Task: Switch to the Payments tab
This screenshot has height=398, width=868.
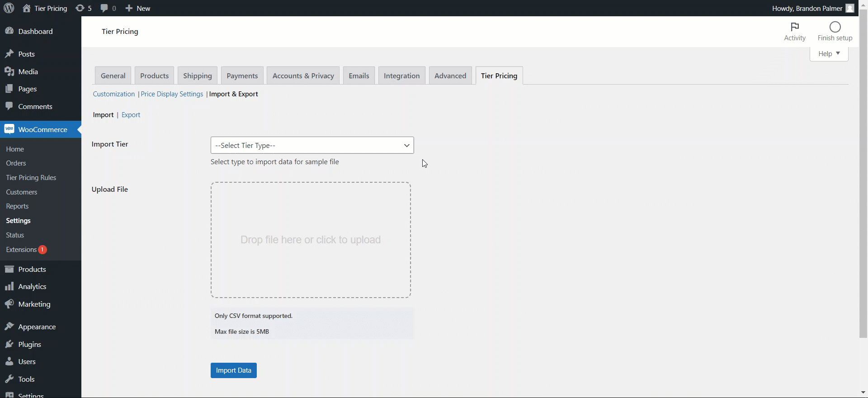Action: tap(242, 76)
